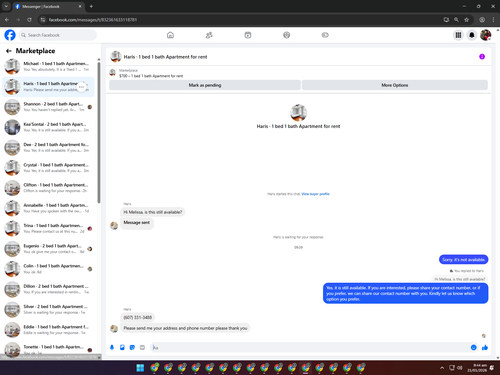This screenshot has height=375, width=500.
Task: Open the Windows Start menu
Action: [x=140, y=368]
